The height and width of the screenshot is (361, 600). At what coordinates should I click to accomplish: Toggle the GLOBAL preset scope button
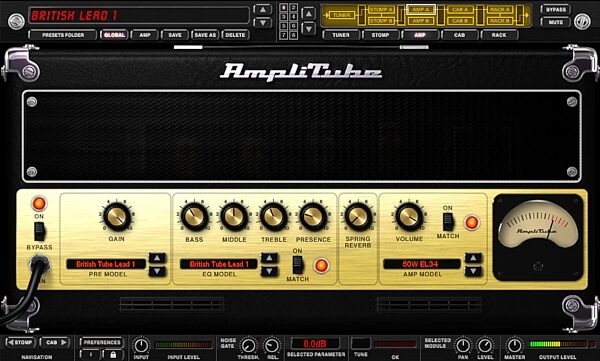coord(114,35)
